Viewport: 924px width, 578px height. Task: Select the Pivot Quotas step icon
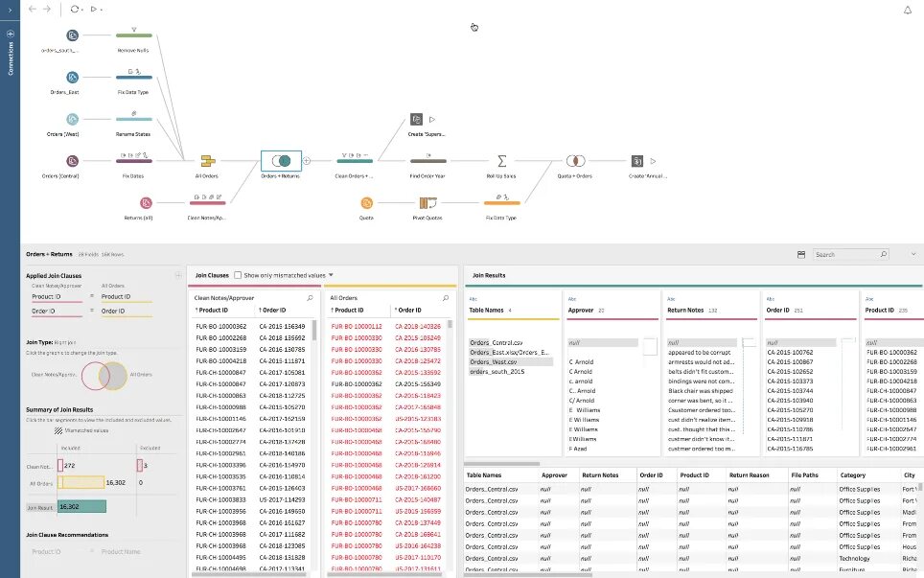click(x=428, y=202)
